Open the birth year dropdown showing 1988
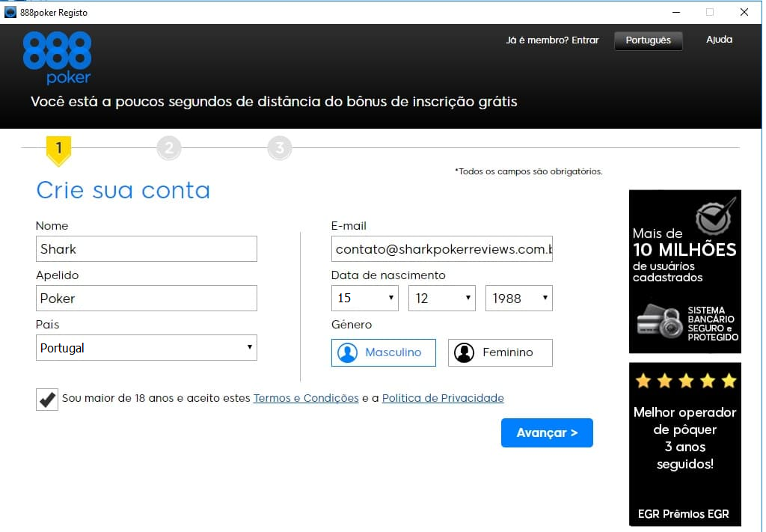This screenshot has height=532, width=766. click(x=519, y=298)
